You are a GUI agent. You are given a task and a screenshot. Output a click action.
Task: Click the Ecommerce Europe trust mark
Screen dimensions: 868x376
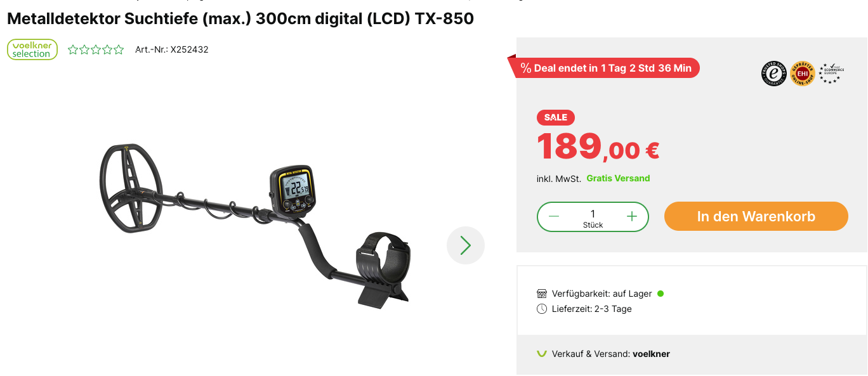[831, 74]
